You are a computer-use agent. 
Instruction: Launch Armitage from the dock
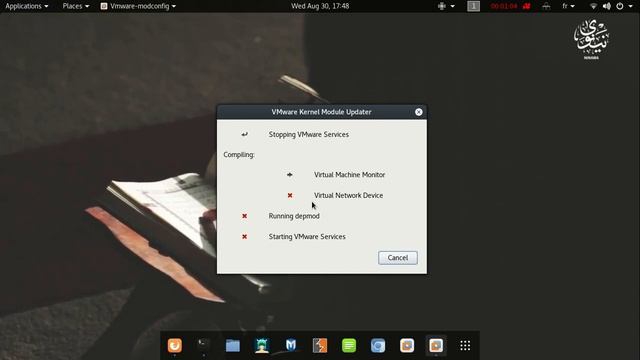point(262,345)
